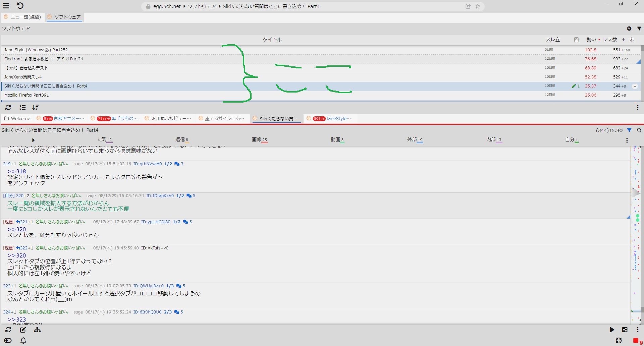Open the bottom thread toolbar three-dot menu
This screenshot has width=644, height=346.
tap(638, 330)
